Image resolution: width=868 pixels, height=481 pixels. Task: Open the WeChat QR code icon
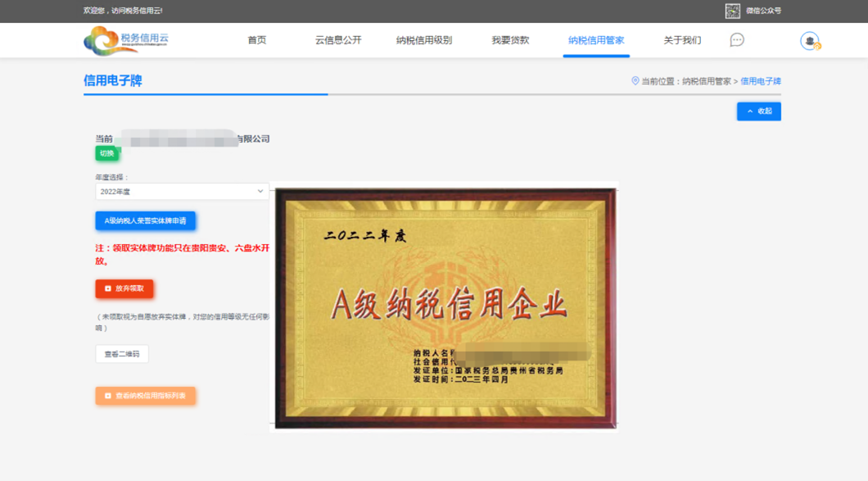pyautogui.click(x=732, y=11)
